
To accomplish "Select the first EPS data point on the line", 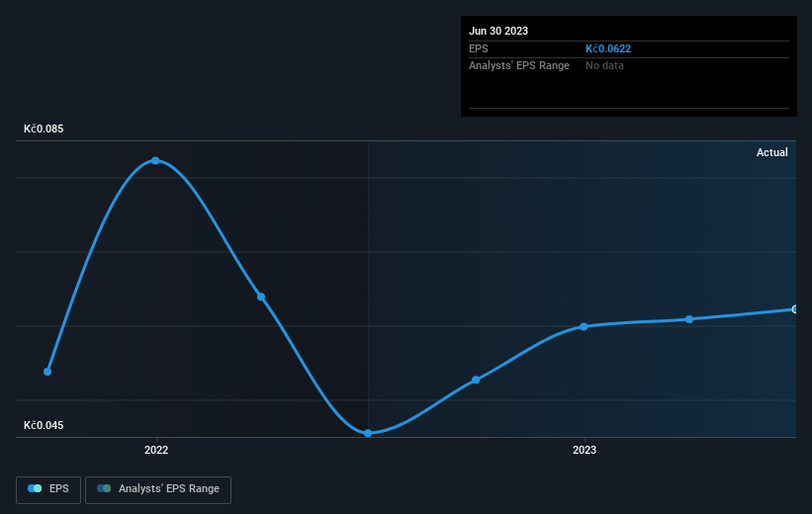I will coord(47,372).
